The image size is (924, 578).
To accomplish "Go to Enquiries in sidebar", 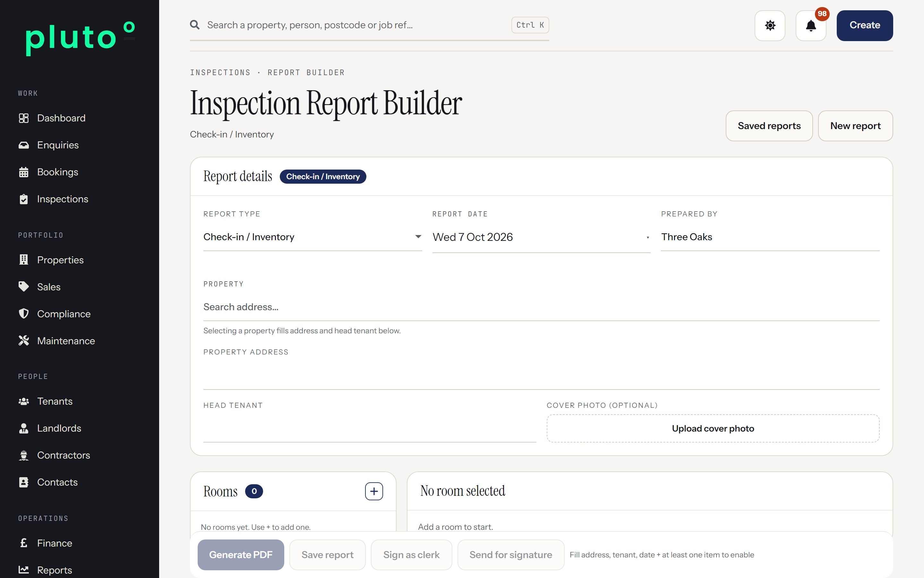I will 58,145.
